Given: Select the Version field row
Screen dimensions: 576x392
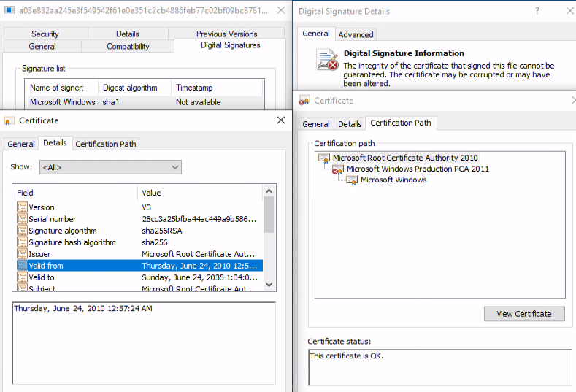Looking at the screenshot, I should click(x=139, y=207).
